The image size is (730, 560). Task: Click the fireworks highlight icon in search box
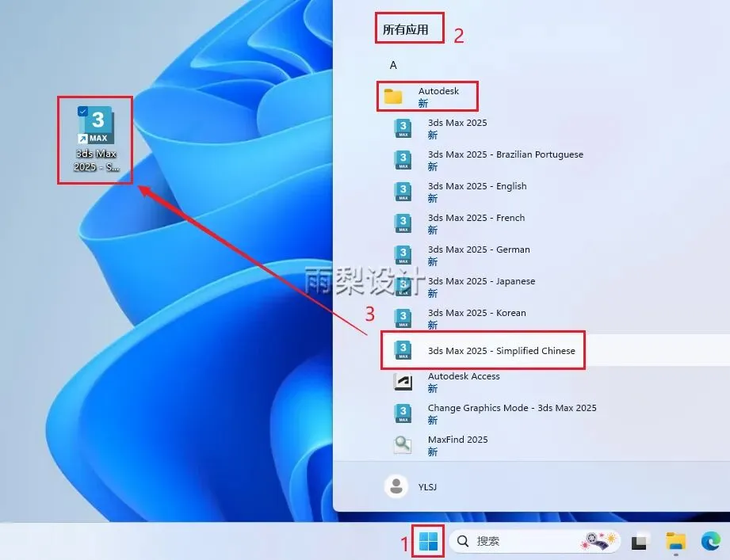[x=598, y=540]
